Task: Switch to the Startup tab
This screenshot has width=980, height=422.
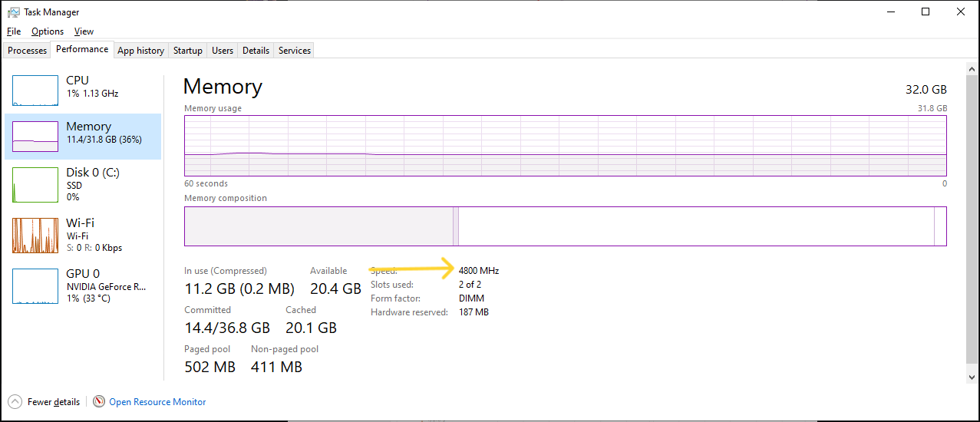Action: click(188, 51)
